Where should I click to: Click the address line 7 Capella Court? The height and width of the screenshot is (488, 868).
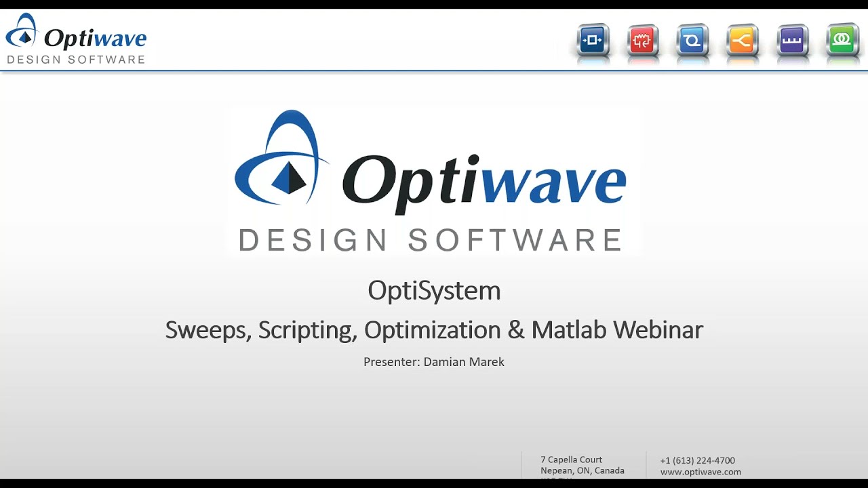click(572, 460)
